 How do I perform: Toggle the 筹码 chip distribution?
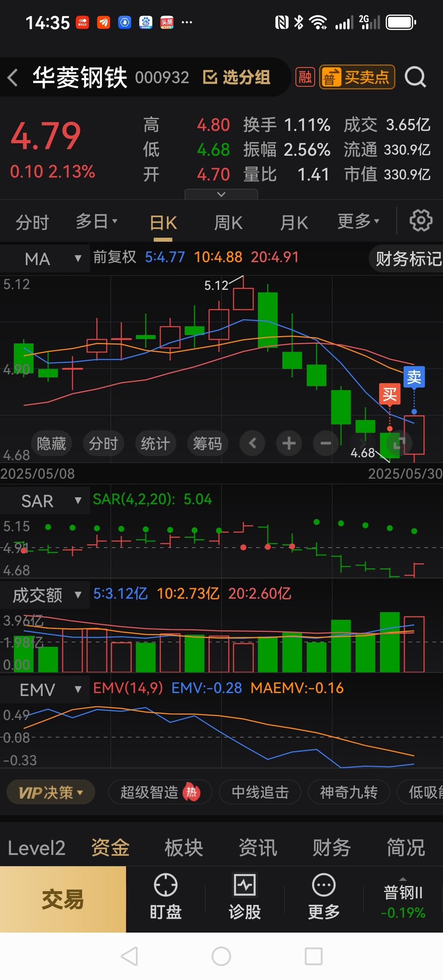(x=208, y=444)
